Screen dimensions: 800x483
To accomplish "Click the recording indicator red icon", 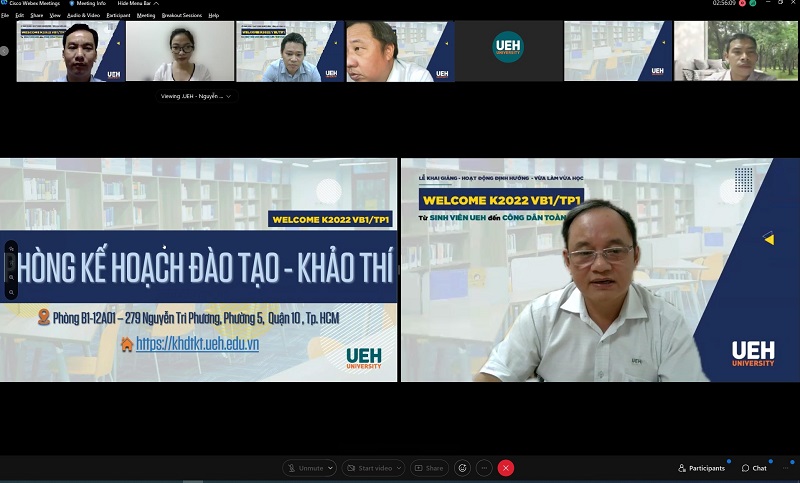I will tap(742, 3).
